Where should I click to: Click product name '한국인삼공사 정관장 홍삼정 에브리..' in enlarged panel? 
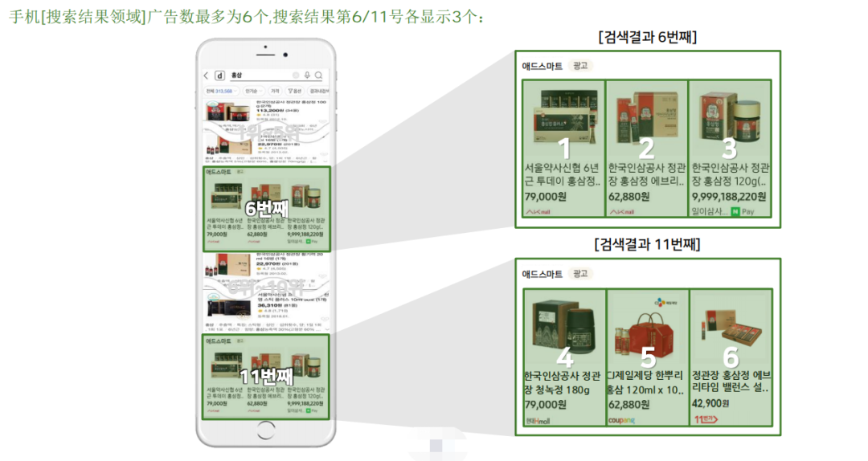[x=646, y=174]
